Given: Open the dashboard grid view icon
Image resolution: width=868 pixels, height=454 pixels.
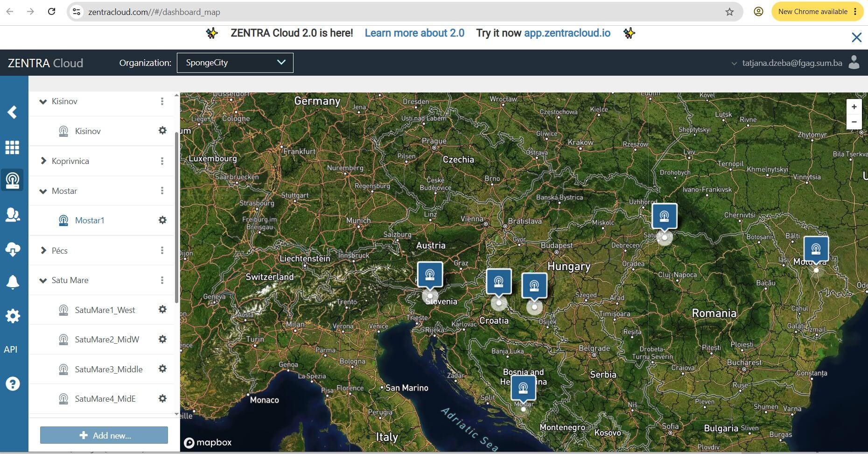Looking at the screenshot, I should [12, 148].
